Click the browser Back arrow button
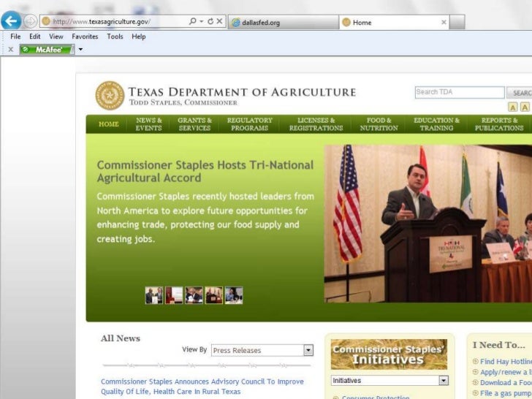Screen dimensions: 532x399 coord(11,21)
